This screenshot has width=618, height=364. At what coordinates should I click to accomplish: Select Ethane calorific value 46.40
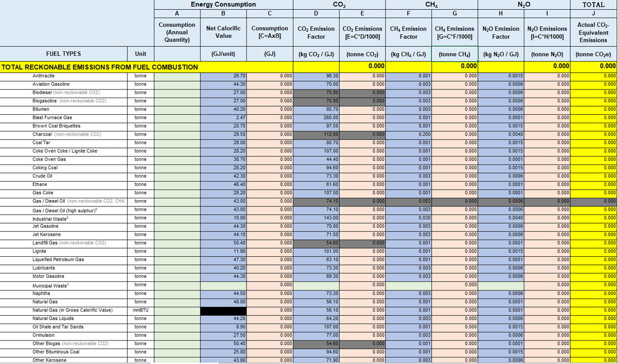[x=224, y=184]
